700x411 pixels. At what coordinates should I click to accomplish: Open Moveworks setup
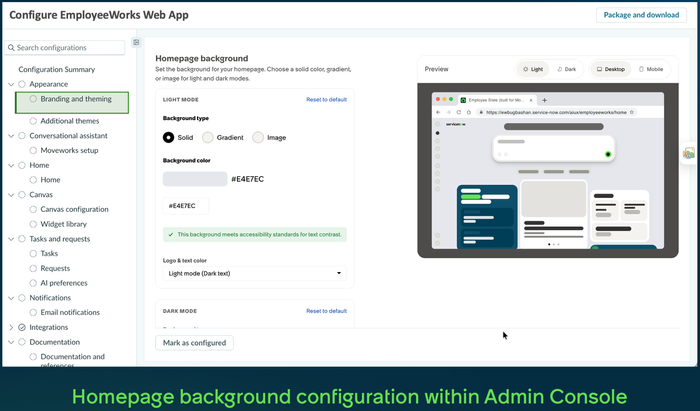click(x=69, y=150)
